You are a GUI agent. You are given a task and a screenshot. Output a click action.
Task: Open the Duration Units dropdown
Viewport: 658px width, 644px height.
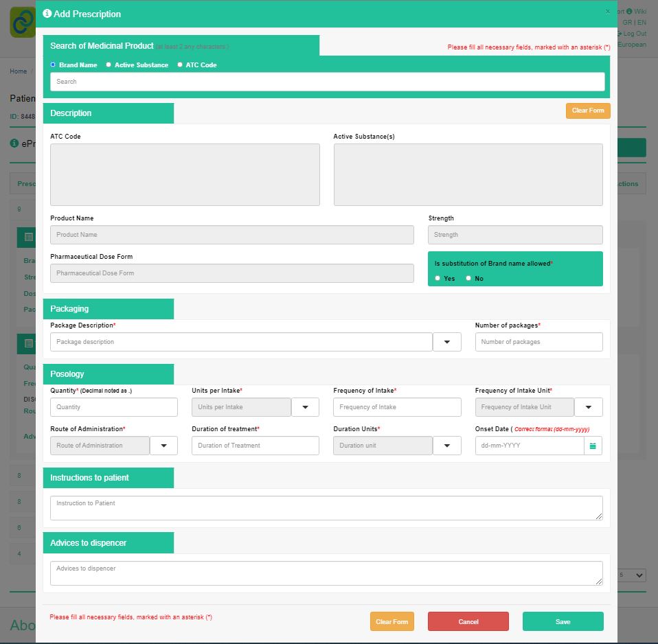pos(446,446)
